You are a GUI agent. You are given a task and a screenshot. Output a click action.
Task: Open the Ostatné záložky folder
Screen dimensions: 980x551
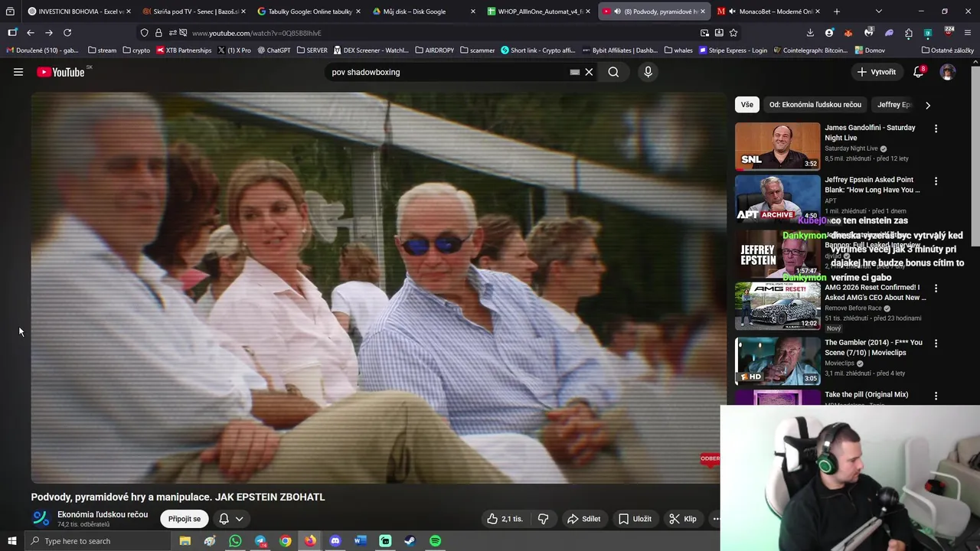948,50
